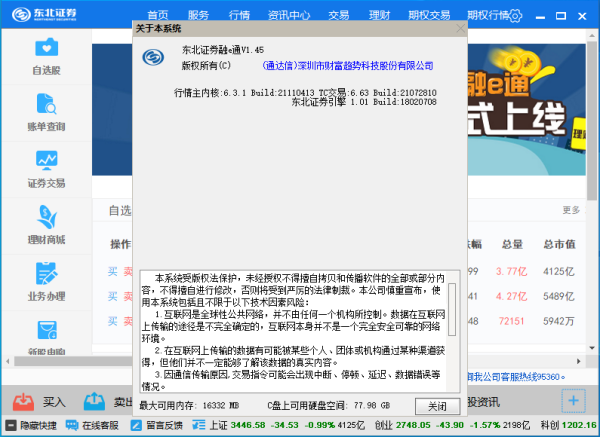Click the main page vertical scrollbar thumb
Screen dimensions: 600x437
[592, 121]
